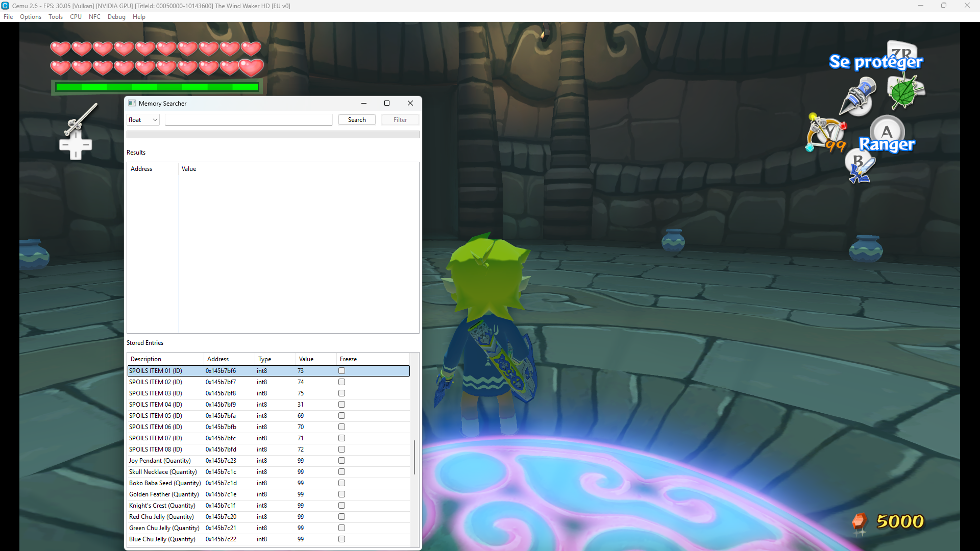This screenshot has width=980, height=551.
Task: Select the SPOILS ITEM 05 (ID) entry
Action: (x=268, y=416)
